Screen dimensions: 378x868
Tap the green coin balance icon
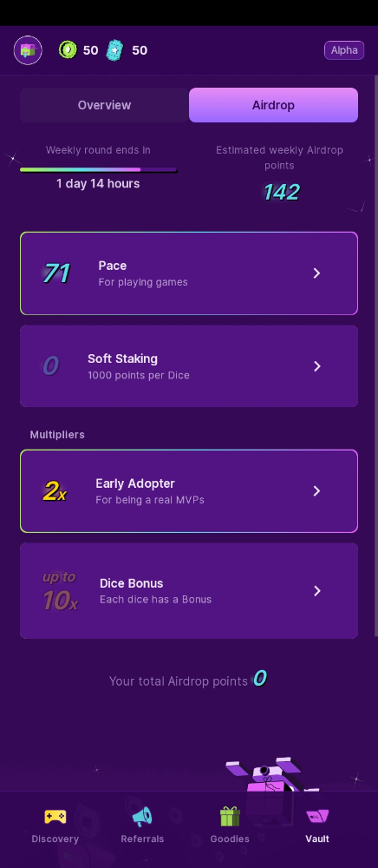click(x=68, y=49)
